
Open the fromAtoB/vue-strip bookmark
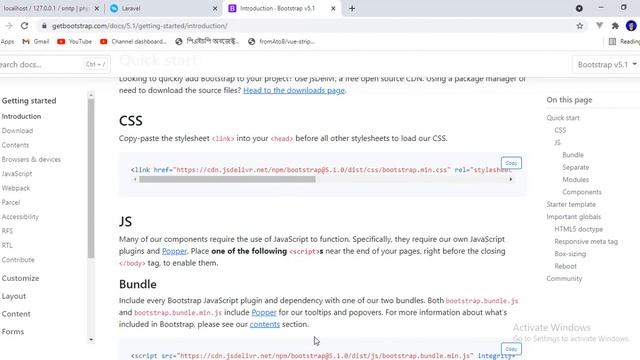tap(282, 41)
